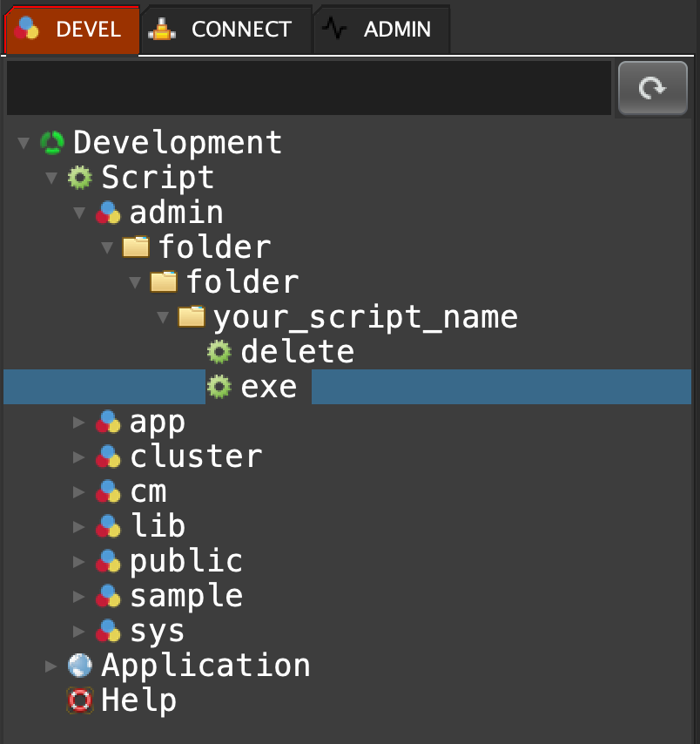Switch to the CONNECT tab

point(226,30)
